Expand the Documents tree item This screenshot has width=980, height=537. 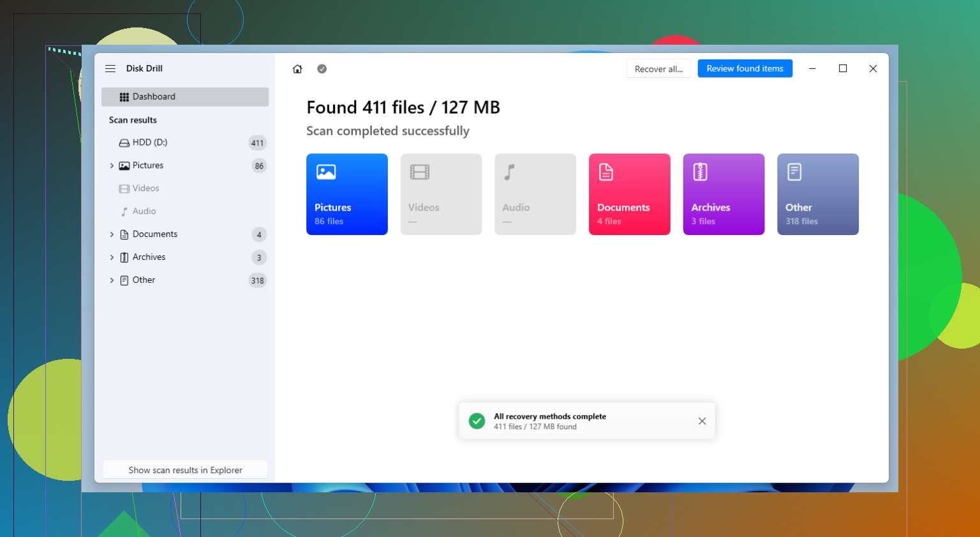pyautogui.click(x=112, y=234)
